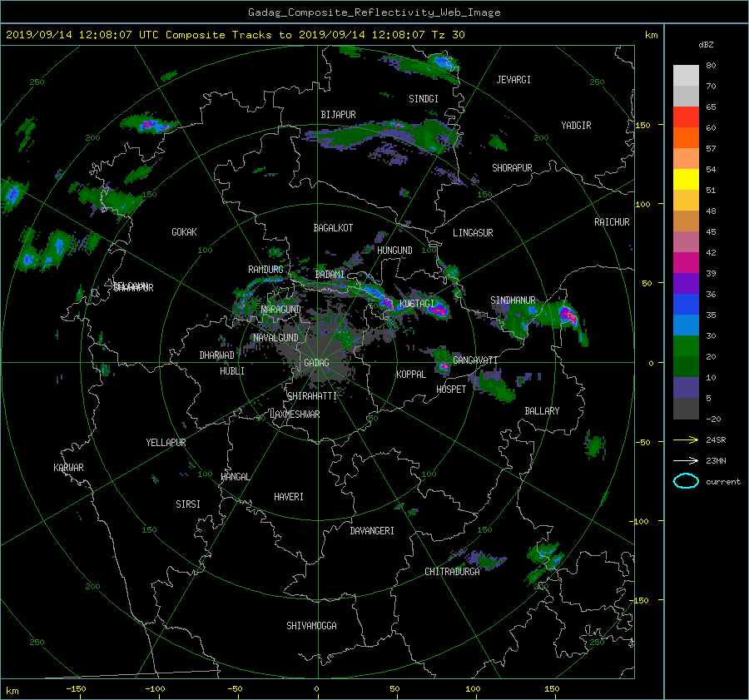The height and width of the screenshot is (700, 749).
Task: Click the KOPPAL city label
Action: pyautogui.click(x=411, y=374)
